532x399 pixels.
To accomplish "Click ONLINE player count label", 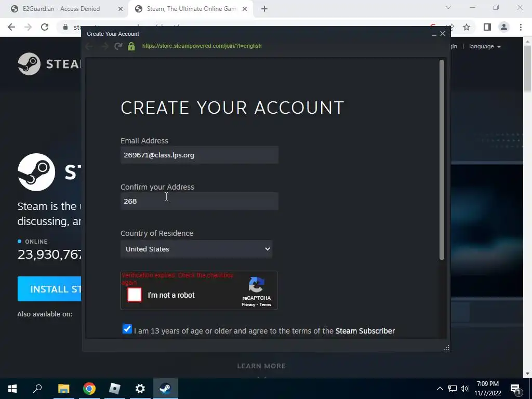I will pos(36,242).
